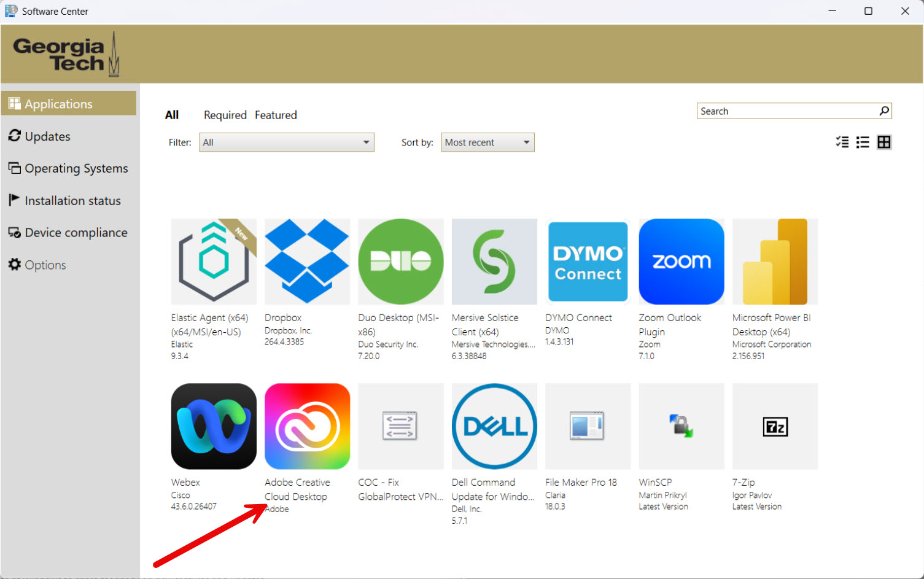Go to Applications in the sidebar
The height and width of the screenshot is (579, 924).
[x=69, y=104]
